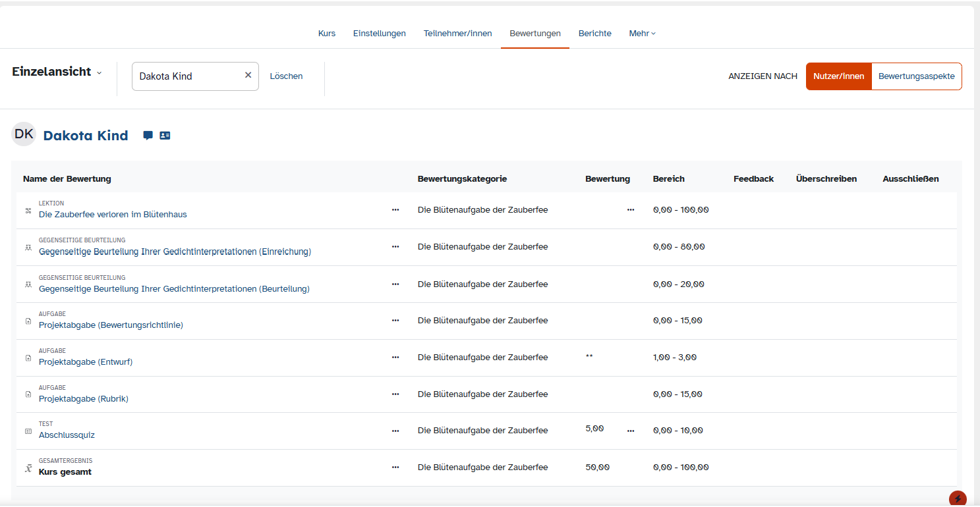Click workshop icon for Gedichtinterpretationen (Beurteilung)
The width and height of the screenshot is (980, 507).
tap(28, 284)
